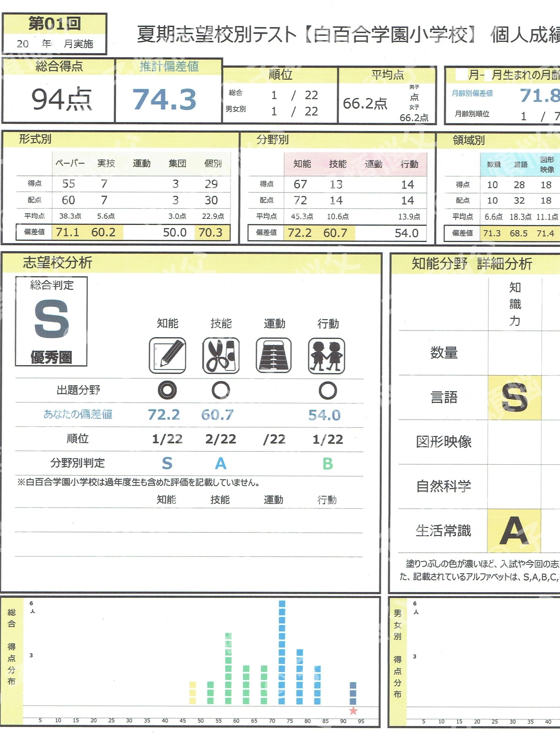Click 54.0 in the 分野別 偏差値 row

407,233
